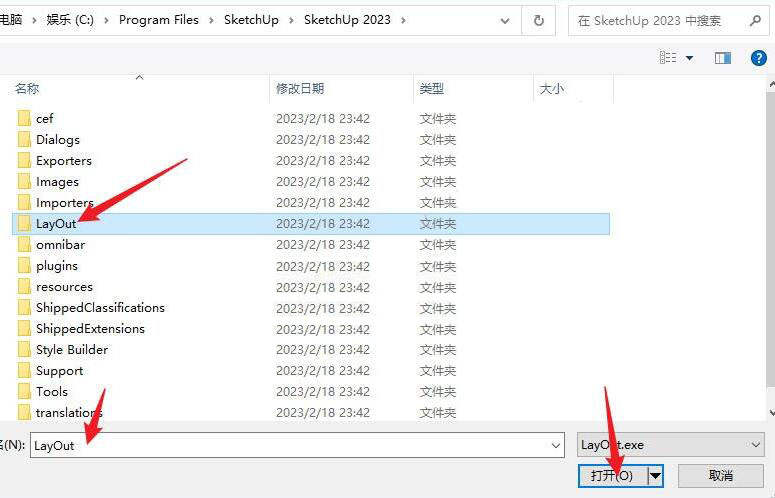Click the refresh icon beside the address bar

pyautogui.click(x=539, y=20)
